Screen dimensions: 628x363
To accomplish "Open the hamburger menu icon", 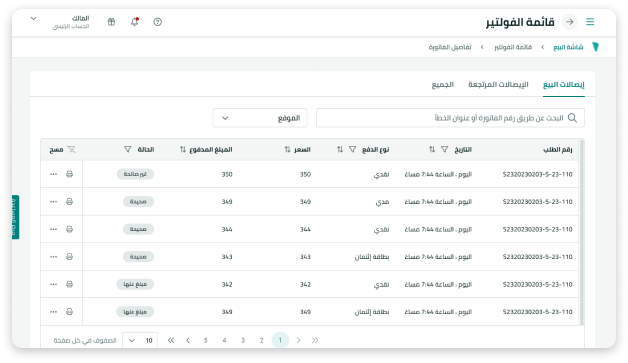I will (590, 22).
